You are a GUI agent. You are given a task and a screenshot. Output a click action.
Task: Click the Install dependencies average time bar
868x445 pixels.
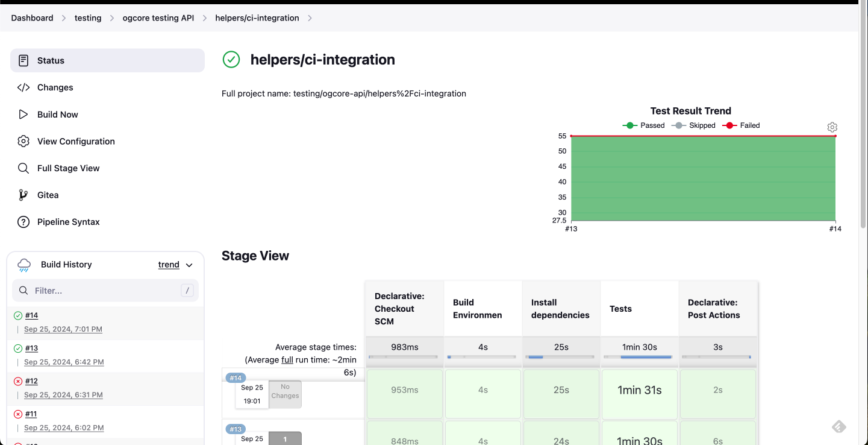click(560, 357)
